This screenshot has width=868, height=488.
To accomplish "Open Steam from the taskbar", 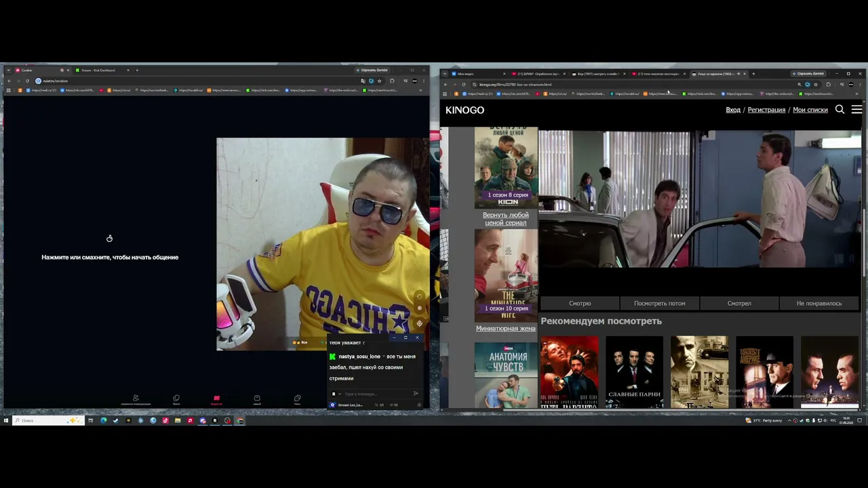I will 116,420.
